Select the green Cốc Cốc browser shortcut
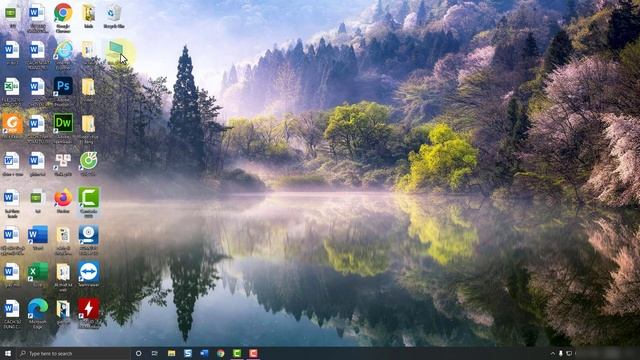This screenshot has height=360, width=640. [x=89, y=160]
